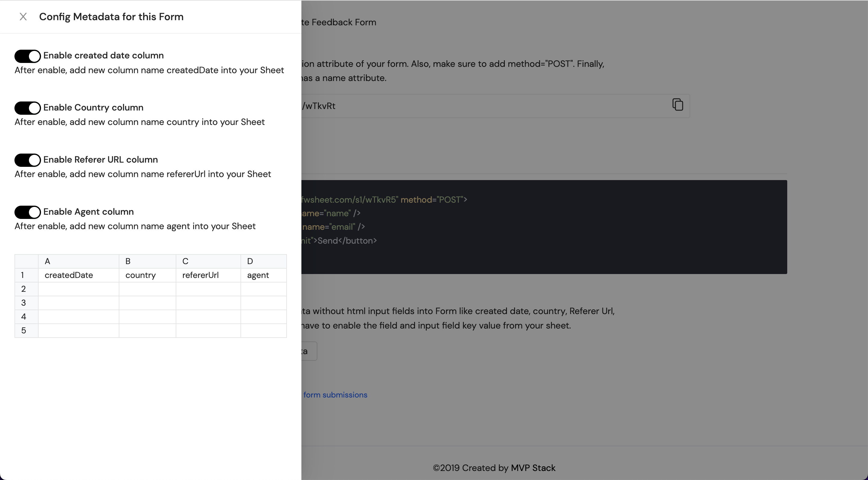
Task: Switch off the Agent column toggle
Action: click(28, 212)
